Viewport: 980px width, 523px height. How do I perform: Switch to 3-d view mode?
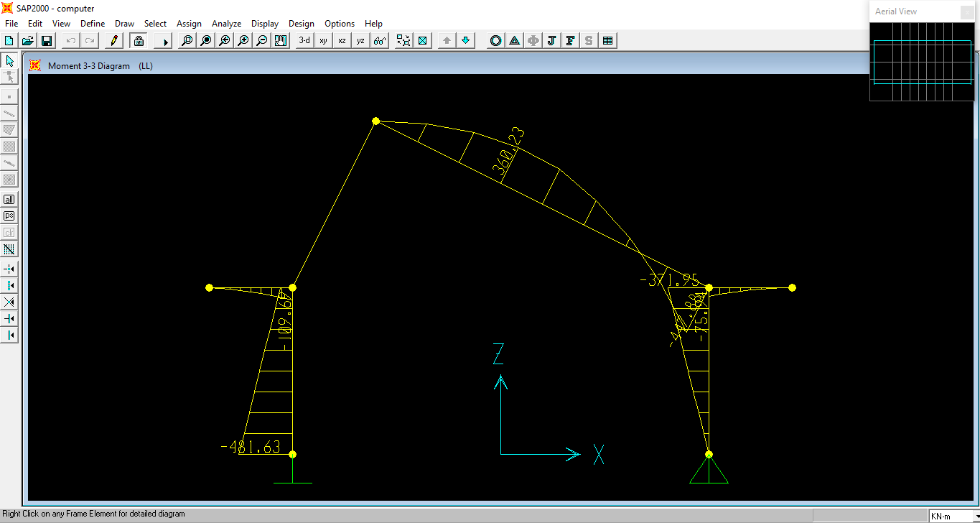[303, 40]
